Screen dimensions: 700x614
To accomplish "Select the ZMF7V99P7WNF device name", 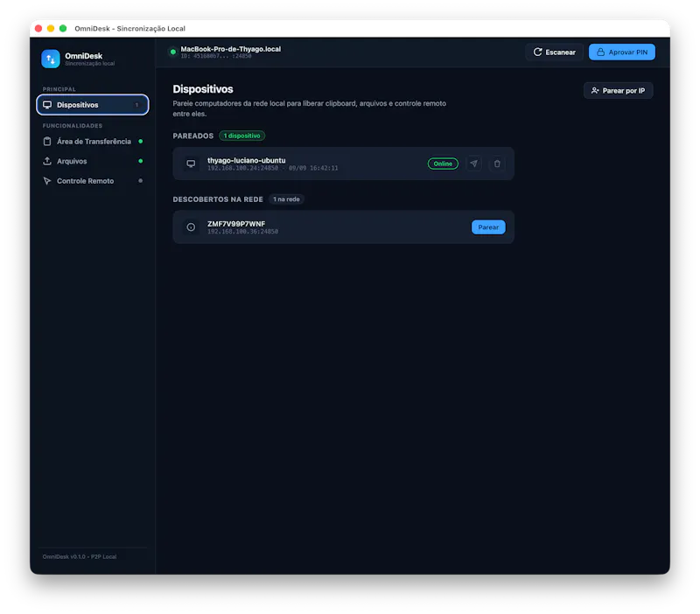I will pos(236,224).
